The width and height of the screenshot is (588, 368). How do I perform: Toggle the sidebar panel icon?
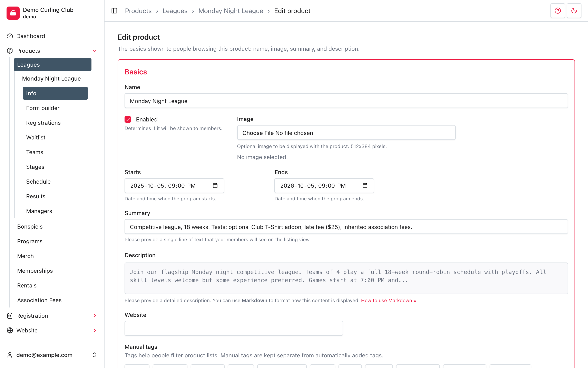(x=114, y=11)
